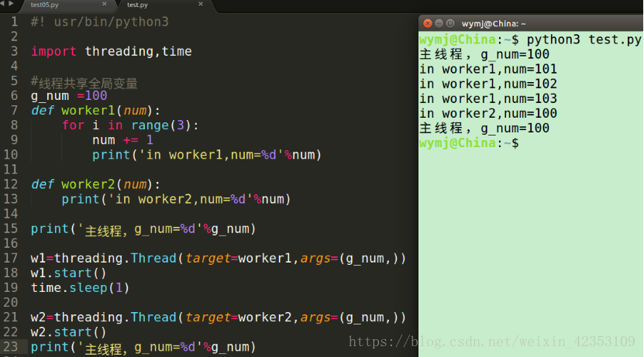Click terminal output 'in worker1,num=101'
The height and width of the screenshot is (357, 644).
[488, 69]
